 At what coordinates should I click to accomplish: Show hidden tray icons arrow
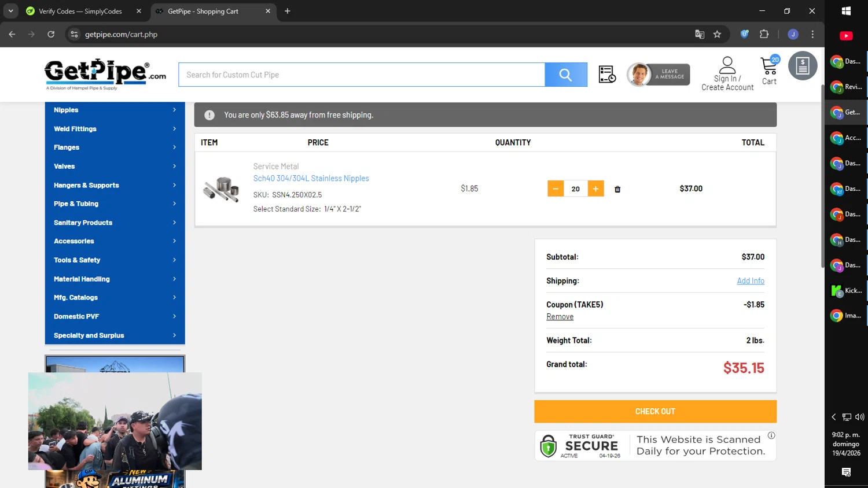(x=834, y=417)
